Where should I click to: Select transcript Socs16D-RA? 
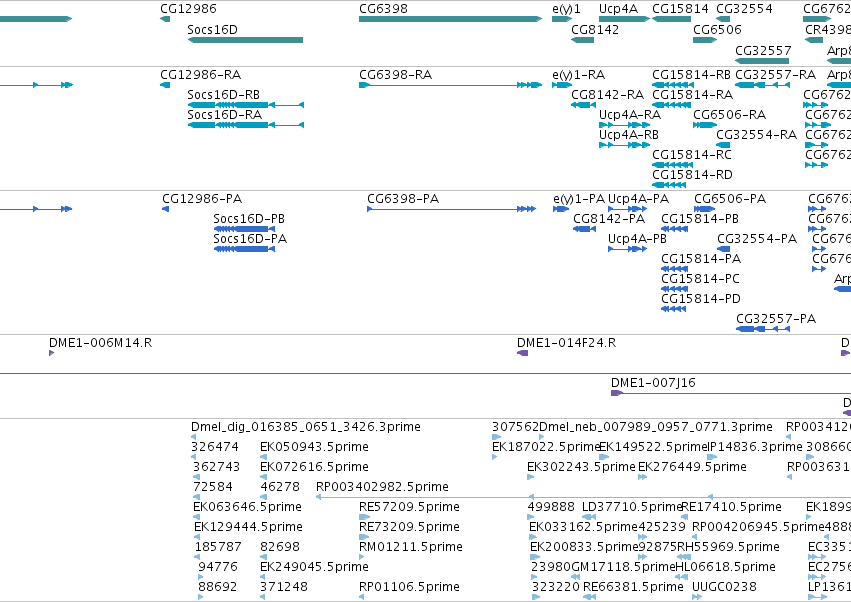point(246,125)
